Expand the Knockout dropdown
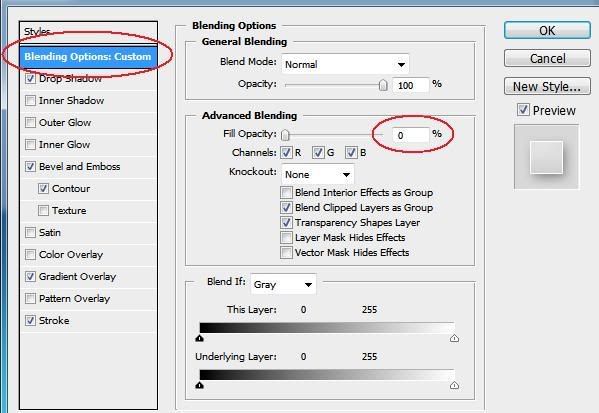 (x=317, y=175)
